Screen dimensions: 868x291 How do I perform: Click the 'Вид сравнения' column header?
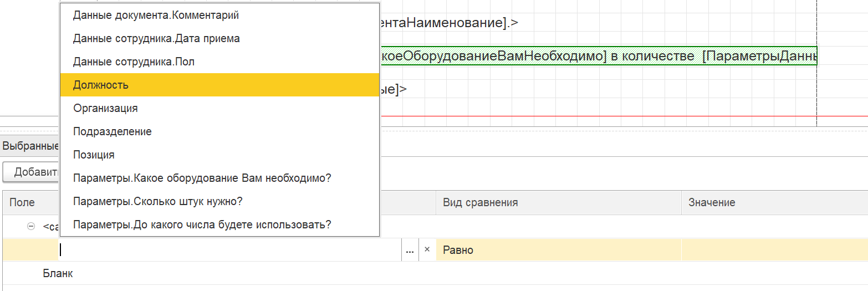click(x=558, y=203)
